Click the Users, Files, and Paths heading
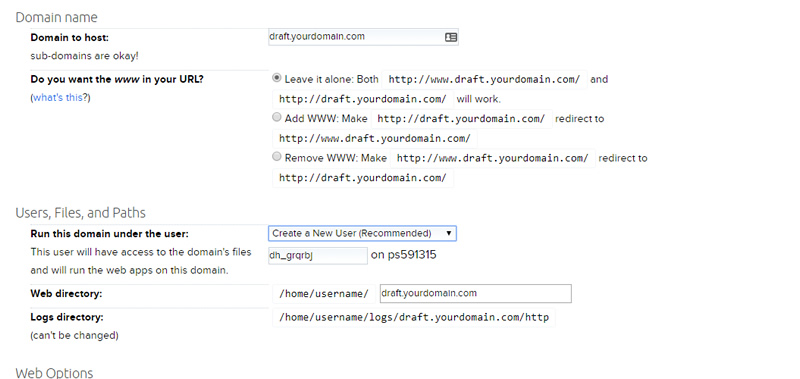 [81, 213]
